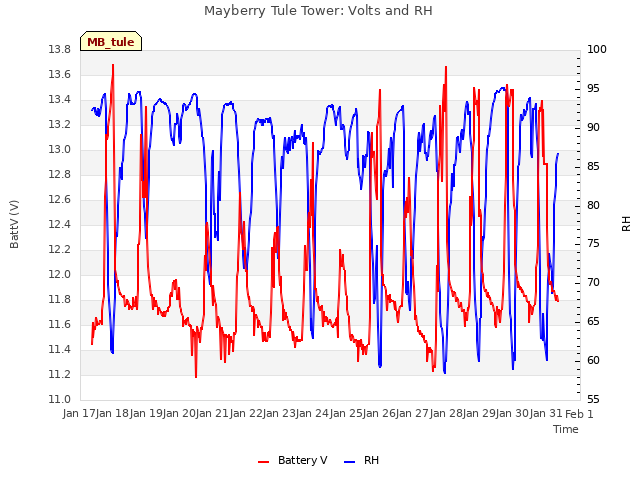The image size is (640, 480).
Task: Click the 13.0 tick on BattV axis
Action: (x=60, y=150)
